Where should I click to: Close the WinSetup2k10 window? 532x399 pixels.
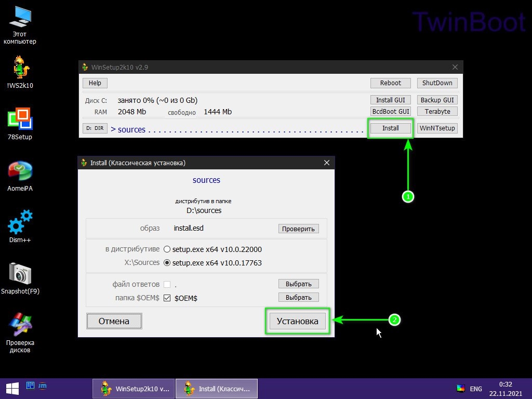(455, 67)
